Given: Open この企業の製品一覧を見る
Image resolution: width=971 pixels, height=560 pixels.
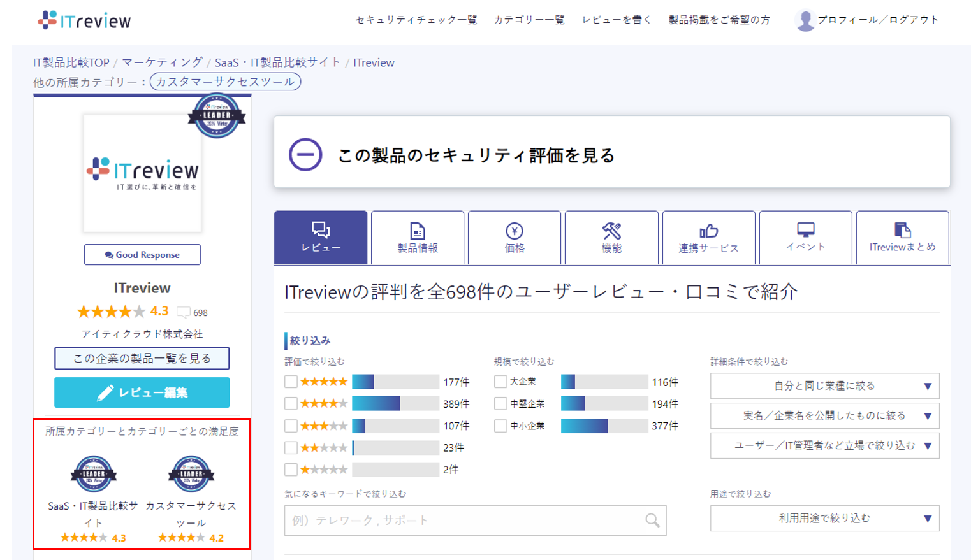Looking at the screenshot, I should 142,358.
